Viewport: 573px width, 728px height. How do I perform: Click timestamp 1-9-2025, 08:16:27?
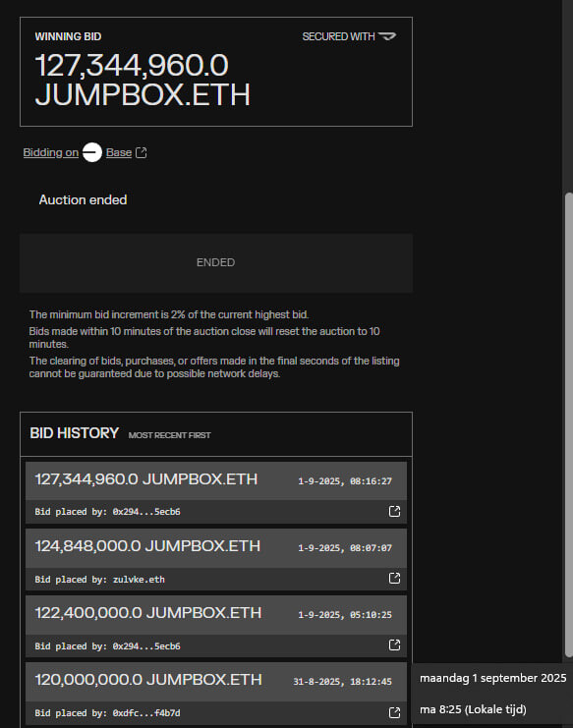tap(345, 481)
